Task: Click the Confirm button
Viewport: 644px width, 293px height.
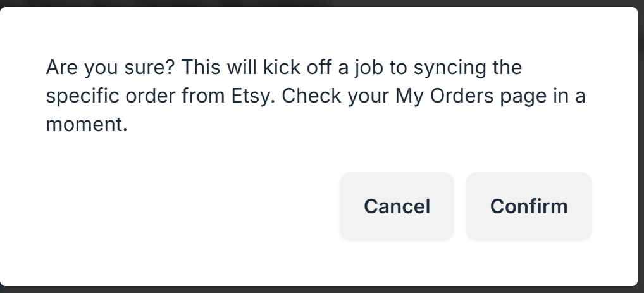Action: point(528,206)
